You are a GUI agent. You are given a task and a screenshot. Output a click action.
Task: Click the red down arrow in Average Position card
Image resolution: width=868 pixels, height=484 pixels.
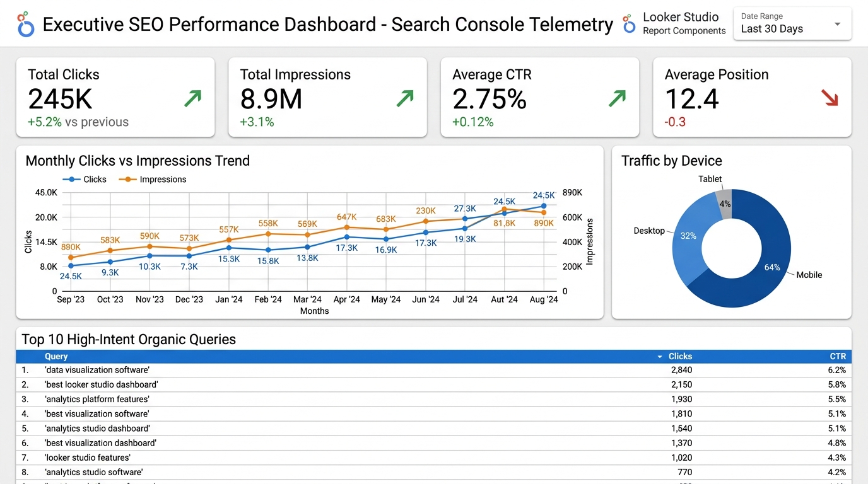[830, 98]
